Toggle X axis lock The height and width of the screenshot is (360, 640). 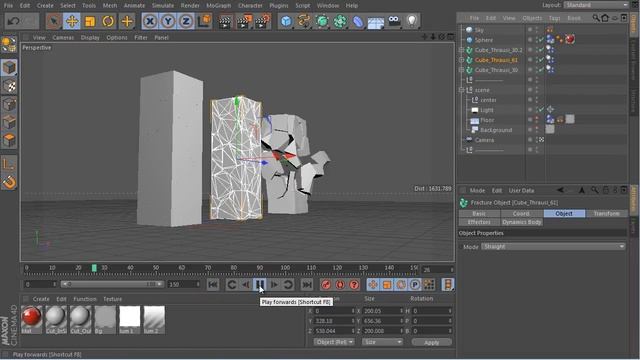[x=150, y=21]
